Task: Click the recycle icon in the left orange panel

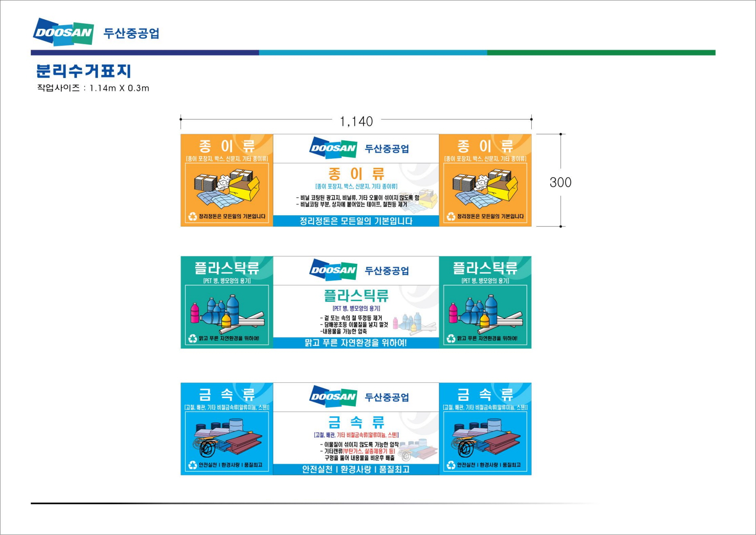Action: [x=193, y=216]
